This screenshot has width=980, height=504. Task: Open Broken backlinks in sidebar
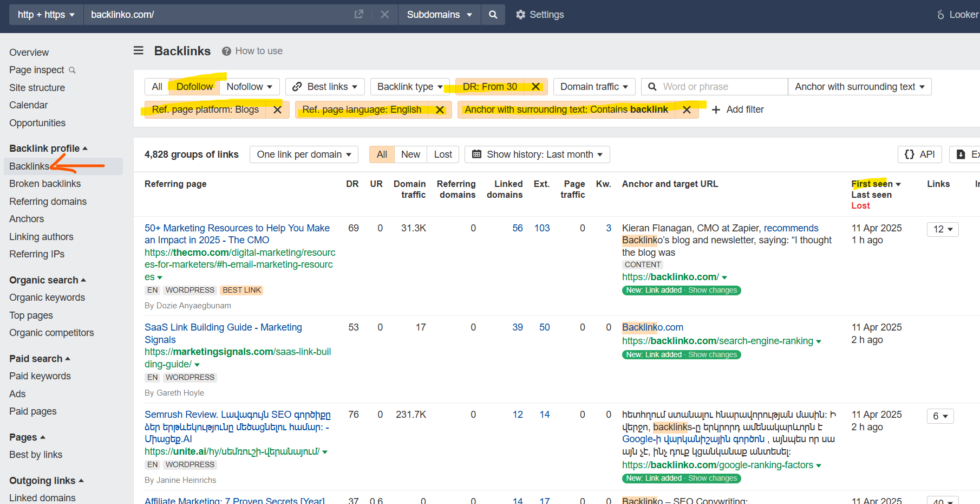[45, 184]
